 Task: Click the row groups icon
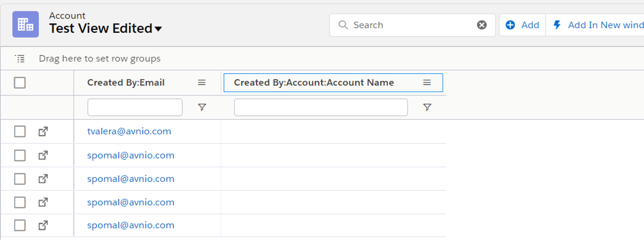[20, 59]
